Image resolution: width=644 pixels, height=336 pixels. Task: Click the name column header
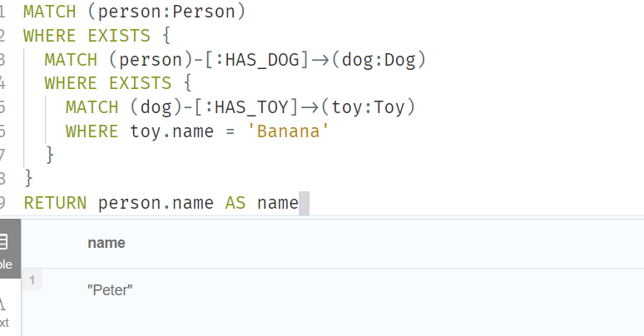pyautogui.click(x=106, y=243)
